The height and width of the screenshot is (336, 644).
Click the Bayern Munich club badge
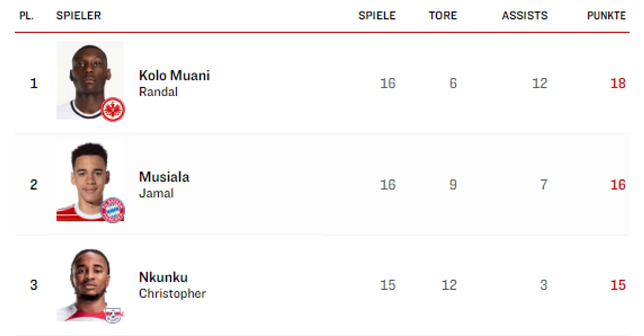[x=113, y=210]
